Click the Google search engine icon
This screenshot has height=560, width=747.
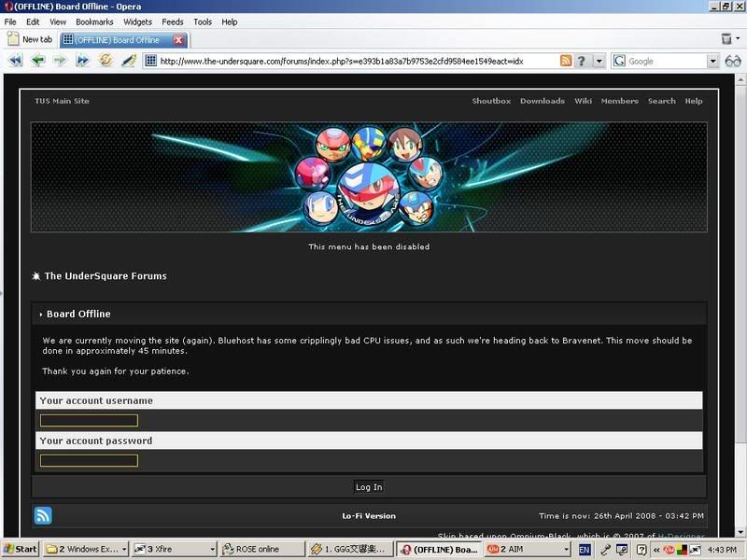coord(619,61)
